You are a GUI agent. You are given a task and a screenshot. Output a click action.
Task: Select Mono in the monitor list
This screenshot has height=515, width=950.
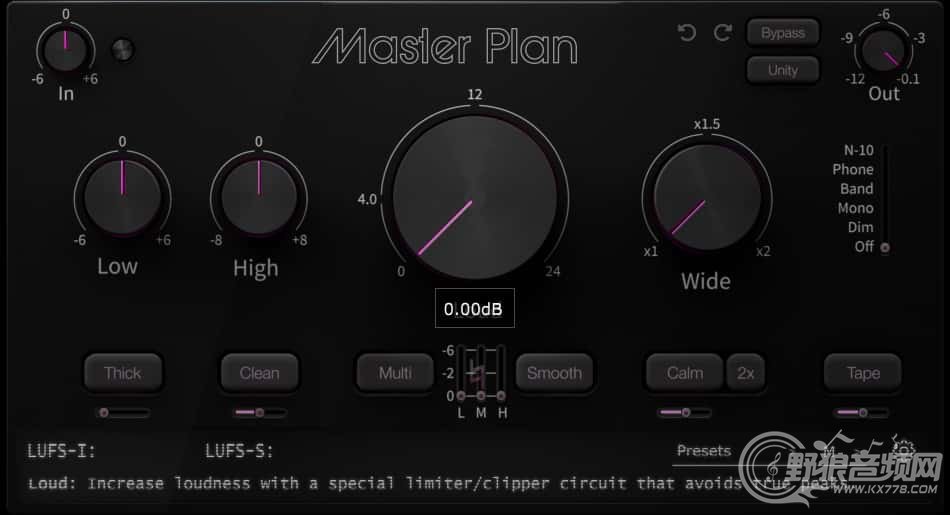855,208
